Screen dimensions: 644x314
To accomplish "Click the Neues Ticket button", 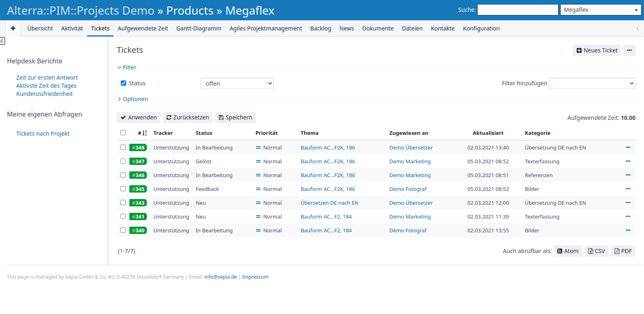I will click(x=596, y=50).
